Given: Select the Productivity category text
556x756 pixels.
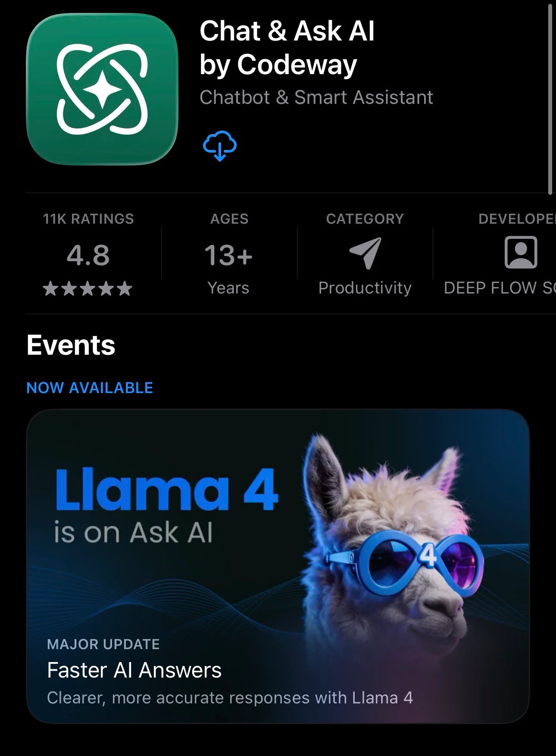Looking at the screenshot, I should [x=365, y=288].
